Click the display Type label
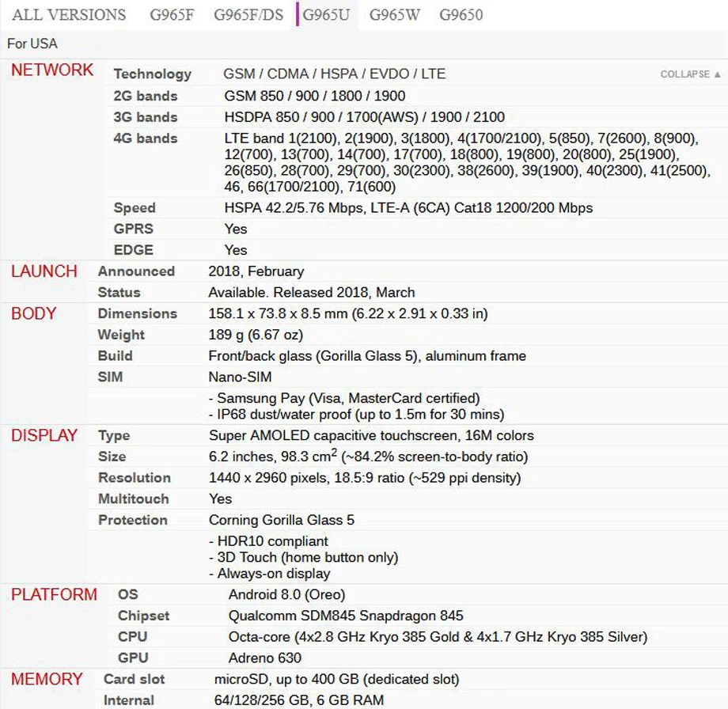 click(114, 436)
